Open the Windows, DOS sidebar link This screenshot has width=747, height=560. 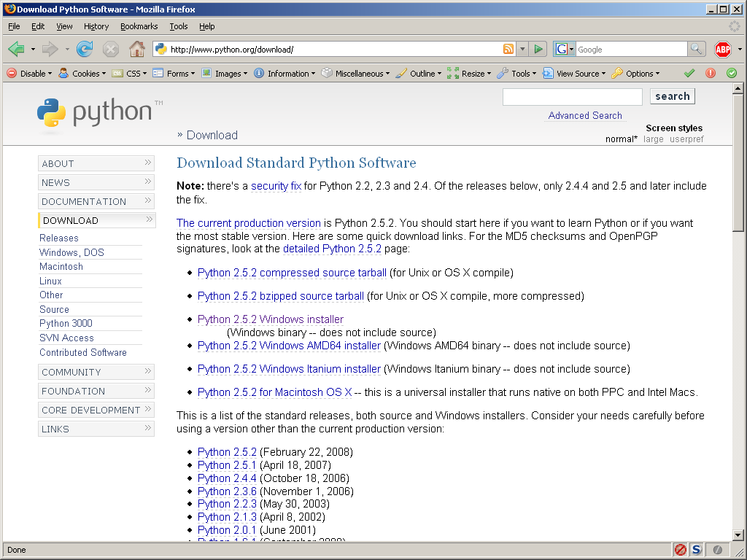pyautogui.click(x=71, y=252)
